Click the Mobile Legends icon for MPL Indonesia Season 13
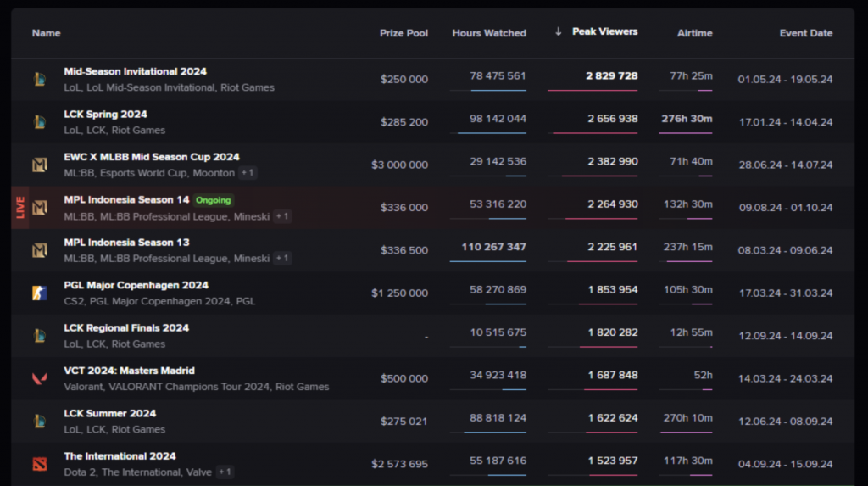 tap(39, 250)
